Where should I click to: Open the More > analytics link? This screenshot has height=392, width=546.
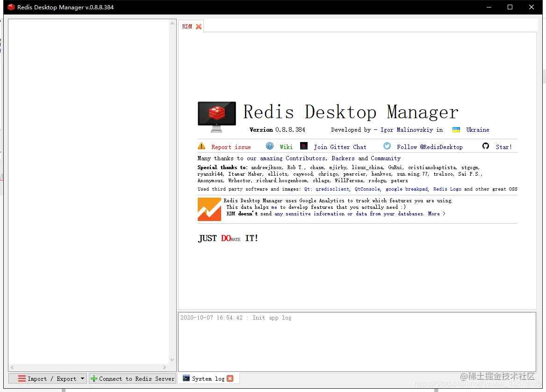coord(436,214)
